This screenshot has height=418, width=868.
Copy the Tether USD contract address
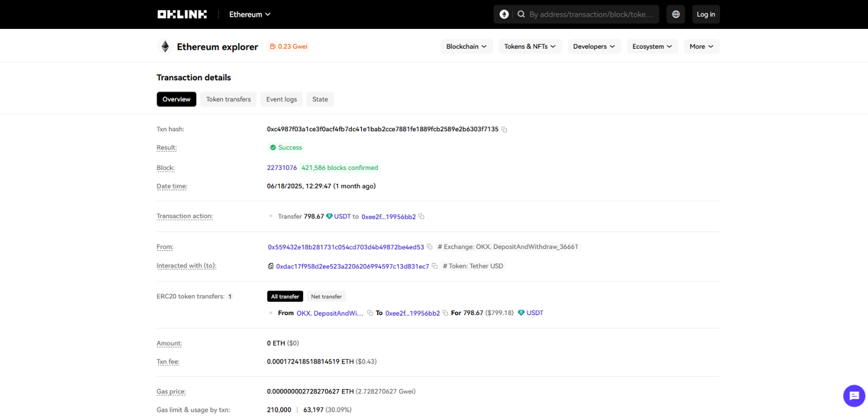tap(435, 267)
